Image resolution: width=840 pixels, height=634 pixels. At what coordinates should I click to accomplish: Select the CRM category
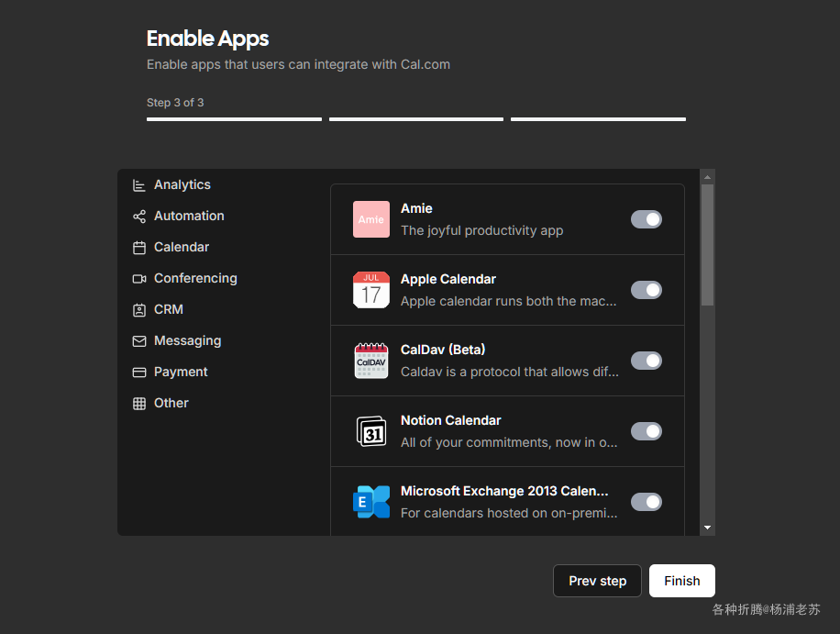[169, 310]
